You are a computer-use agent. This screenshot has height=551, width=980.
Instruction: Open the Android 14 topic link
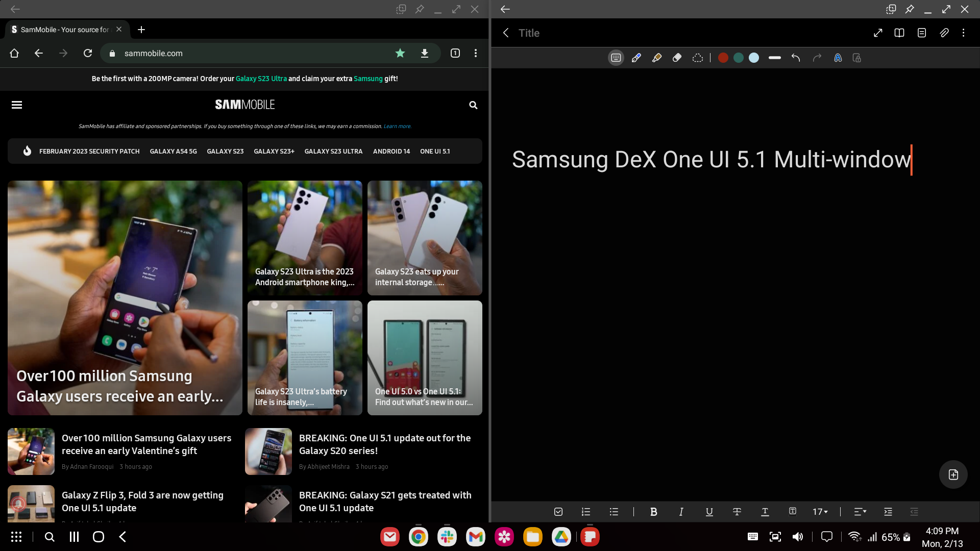point(391,152)
